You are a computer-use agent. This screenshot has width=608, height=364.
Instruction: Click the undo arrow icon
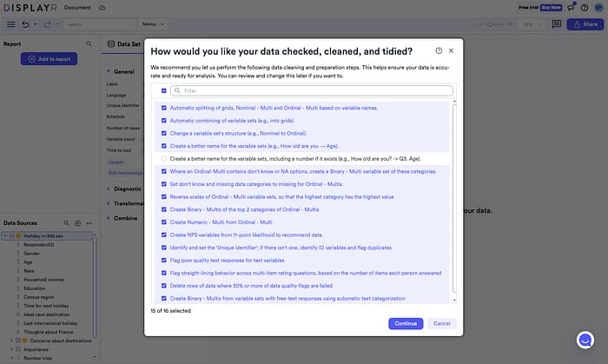pyautogui.click(x=24, y=24)
